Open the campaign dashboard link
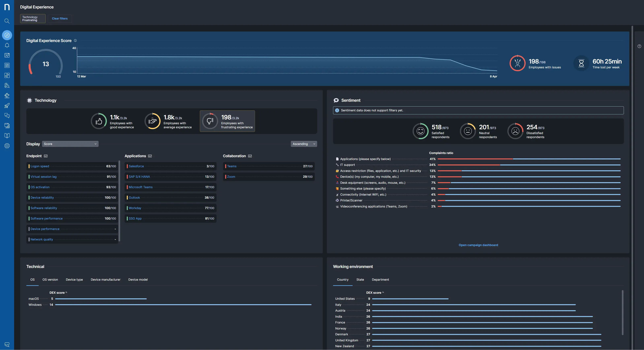Screen dimensions: 644x350 [478, 245]
